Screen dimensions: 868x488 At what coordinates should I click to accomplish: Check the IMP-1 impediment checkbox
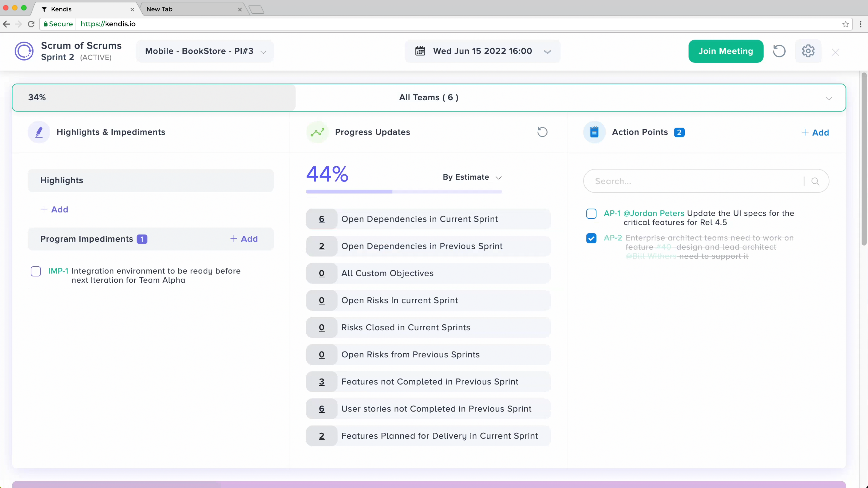pos(36,271)
